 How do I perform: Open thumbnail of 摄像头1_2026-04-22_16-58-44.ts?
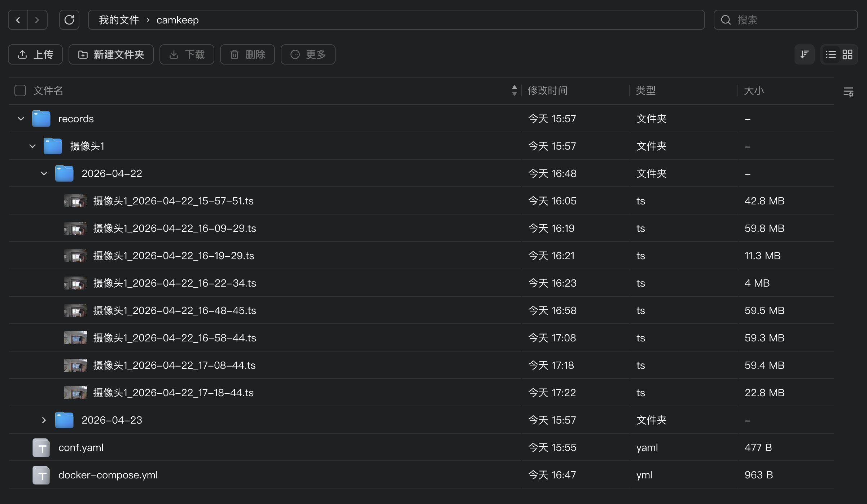tap(75, 338)
